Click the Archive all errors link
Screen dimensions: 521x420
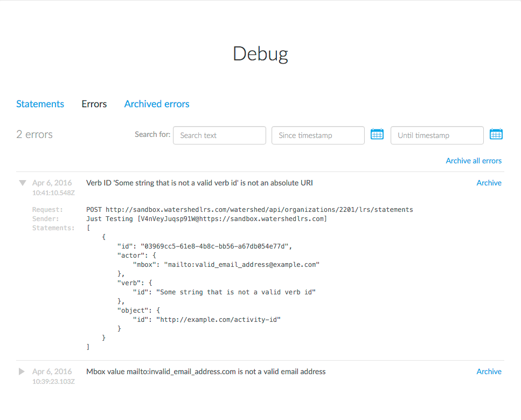474,161
